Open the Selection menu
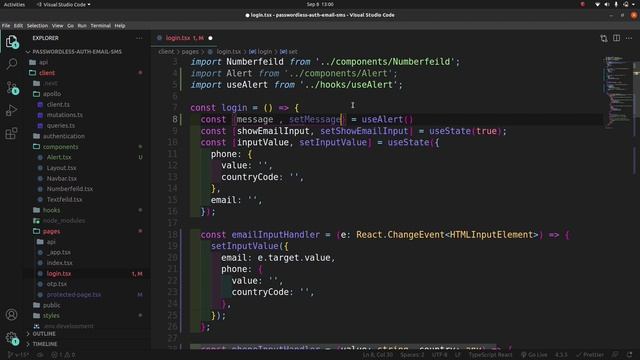 pyautogui.click(x=37, y=26)
